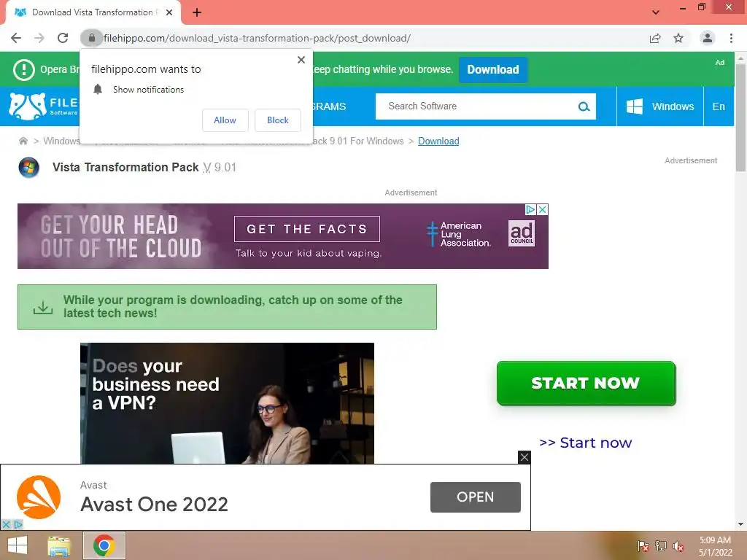Go back using the browser back arrow
The height and width of the screenshot is (560, 747).
coord(16,38)
